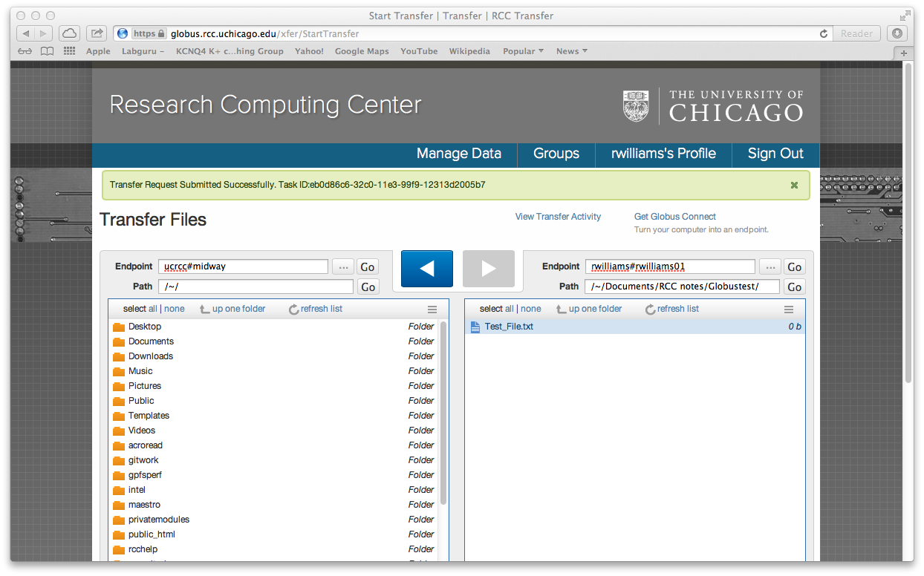The width and height of the screenshot is (924, 576).
Task: Select the Pictures folder row
Action: coord(274,386)
